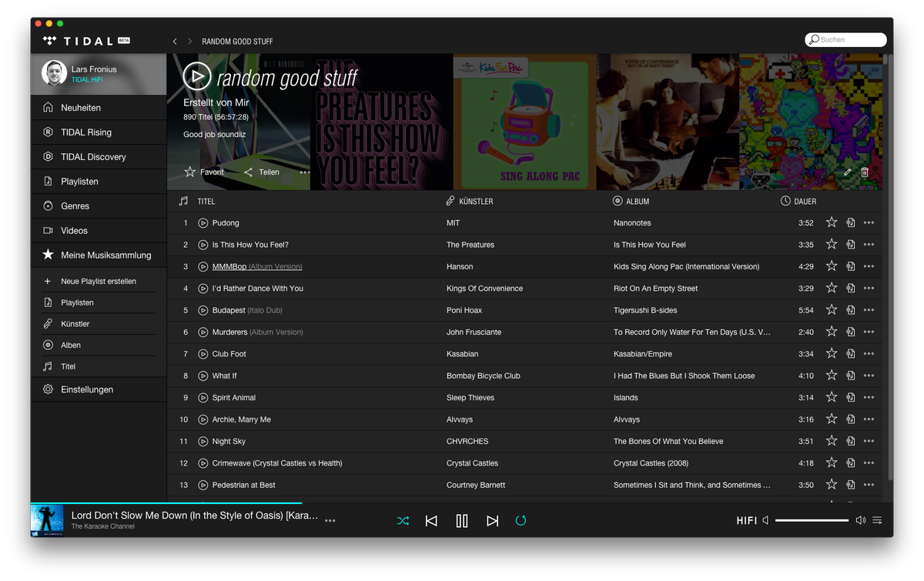
Task: Mute volume with small speaker icon
Action: point(765,521)
